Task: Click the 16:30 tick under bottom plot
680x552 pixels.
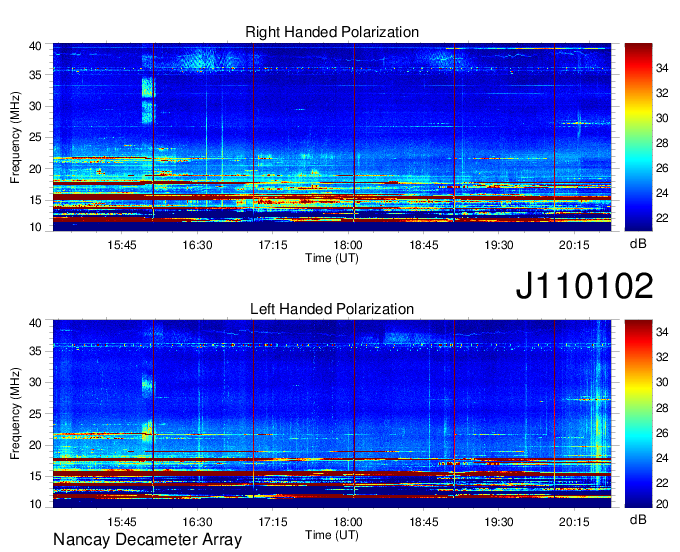Action: [x=197, y=522]
